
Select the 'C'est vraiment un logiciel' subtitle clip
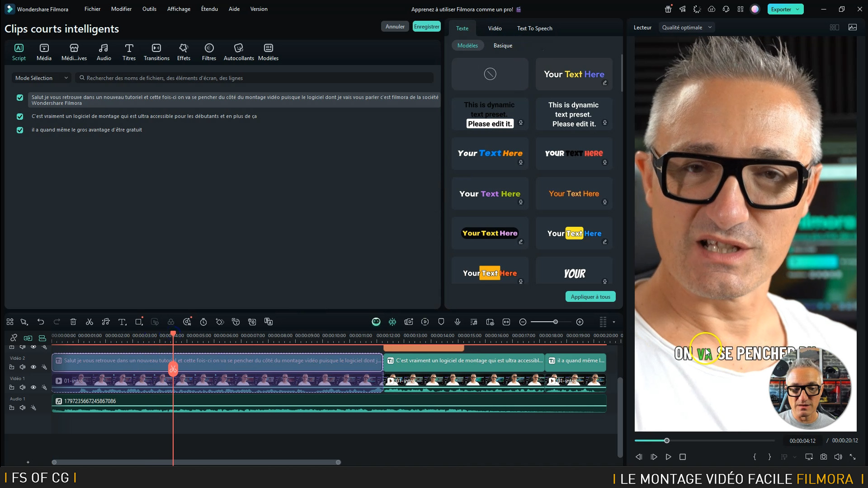coord(464,362)
